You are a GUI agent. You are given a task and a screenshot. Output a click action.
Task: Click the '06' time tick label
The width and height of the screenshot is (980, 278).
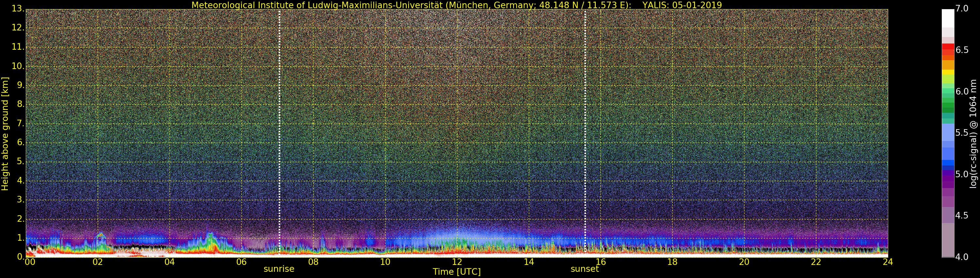[242, 262]
